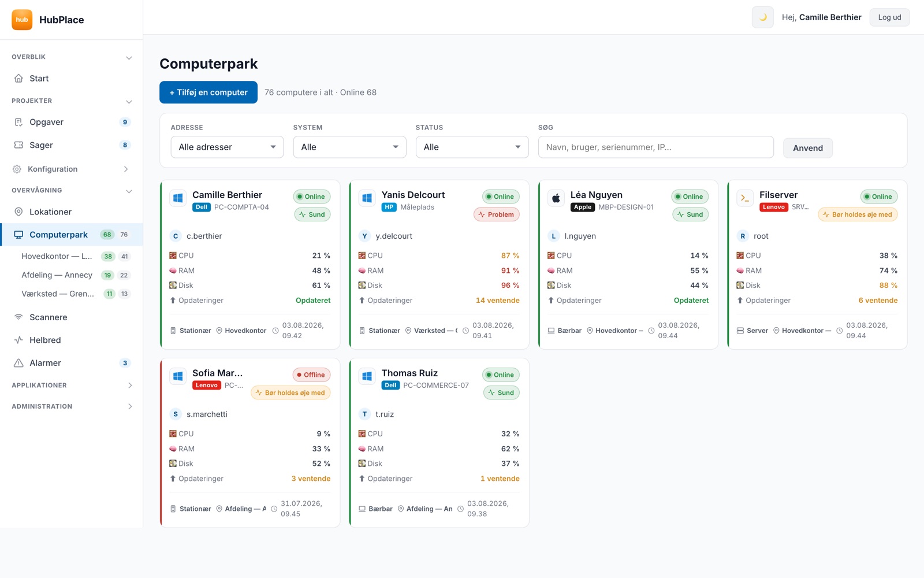Open Helbred pulse icon in sidebar
Screen dimensions: 924x578
[x=18, y=340]
